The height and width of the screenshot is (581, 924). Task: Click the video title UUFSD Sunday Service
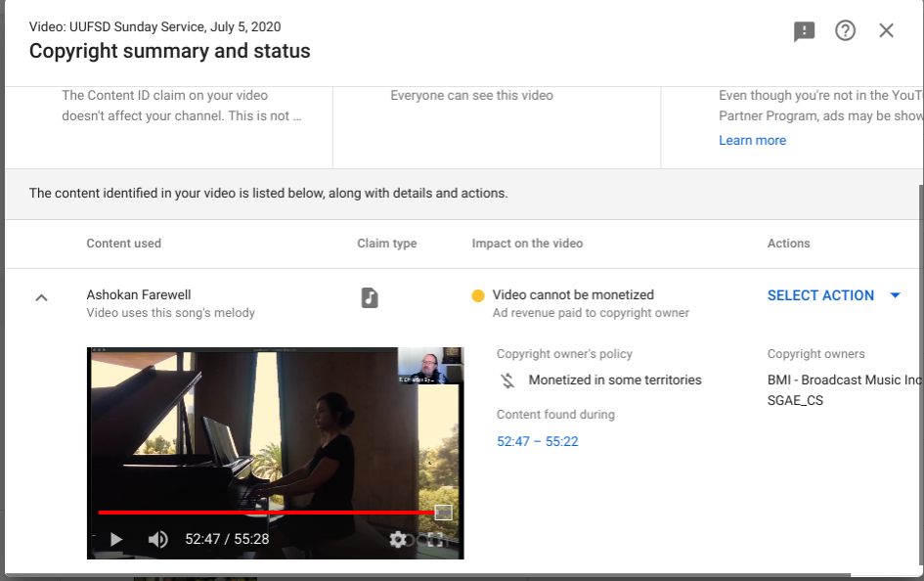click(155, 26)
